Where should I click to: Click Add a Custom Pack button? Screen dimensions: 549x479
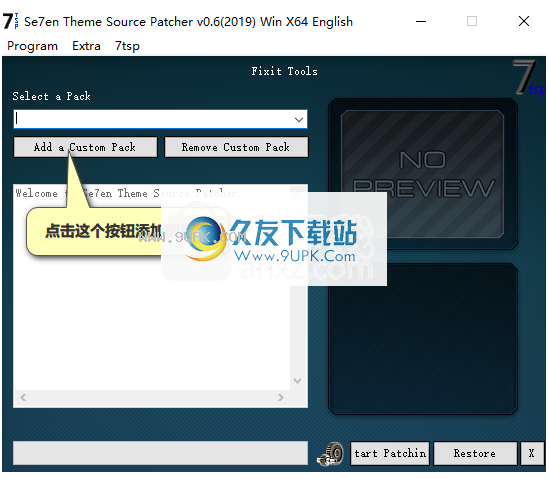tap(85, 147)
